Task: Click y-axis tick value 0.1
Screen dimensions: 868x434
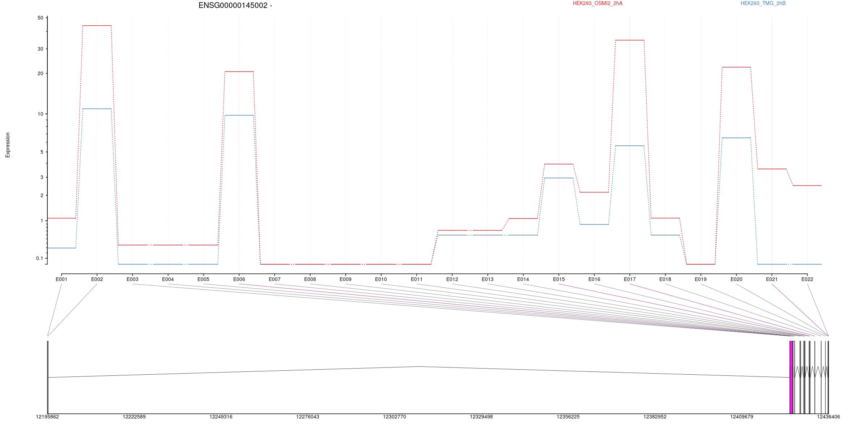Action: pos(39,258)
